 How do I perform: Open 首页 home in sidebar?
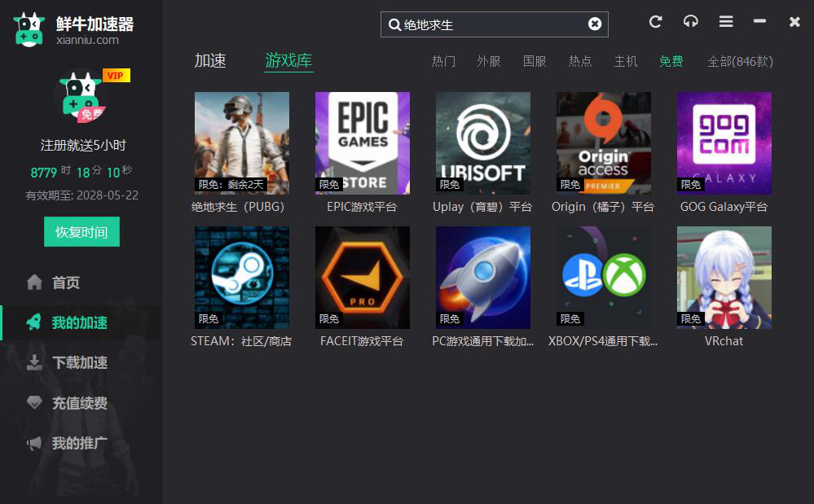[65, 283]
